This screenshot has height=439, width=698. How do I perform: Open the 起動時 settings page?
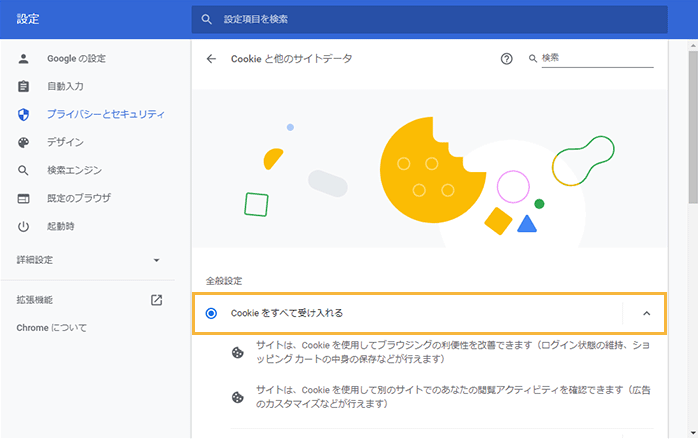(x=61, y=226)
